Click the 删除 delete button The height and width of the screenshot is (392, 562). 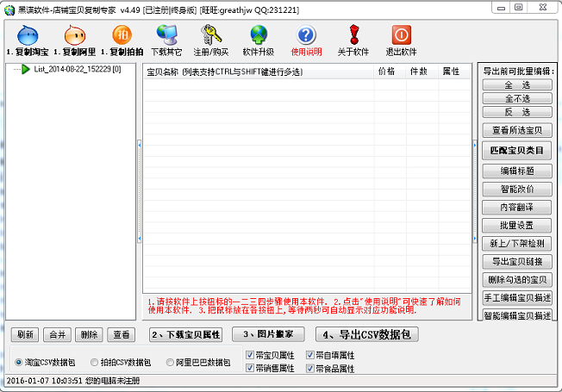pyautogui.click(x=89, y=334)
